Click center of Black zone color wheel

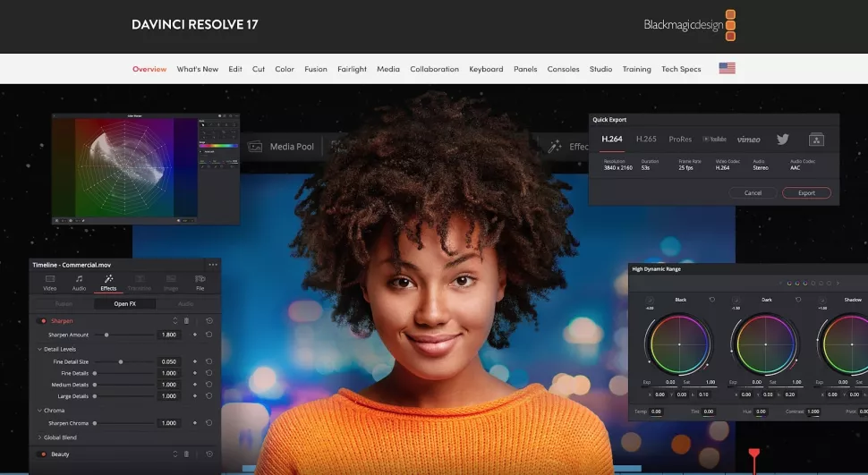(x=679, y=344)
